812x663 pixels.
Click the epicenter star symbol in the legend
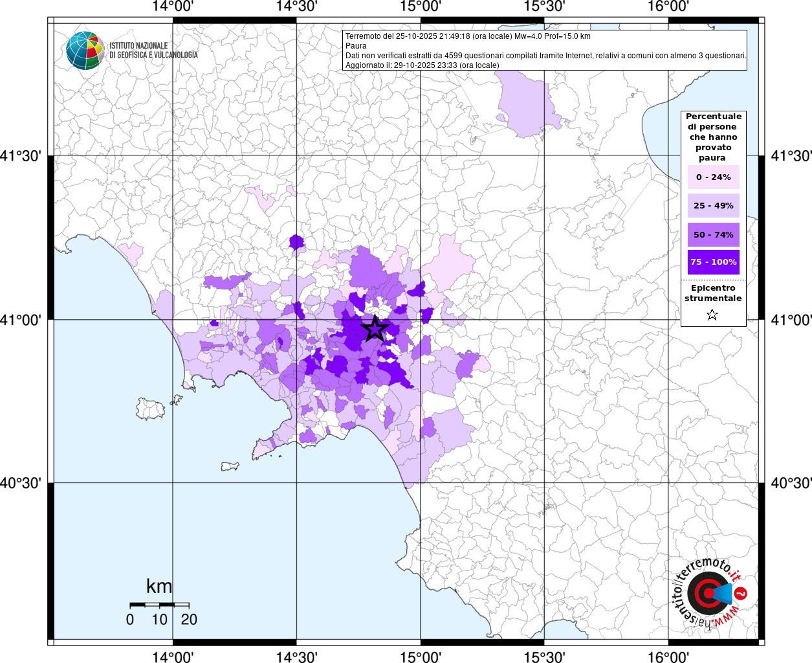[x=712, y=315]
